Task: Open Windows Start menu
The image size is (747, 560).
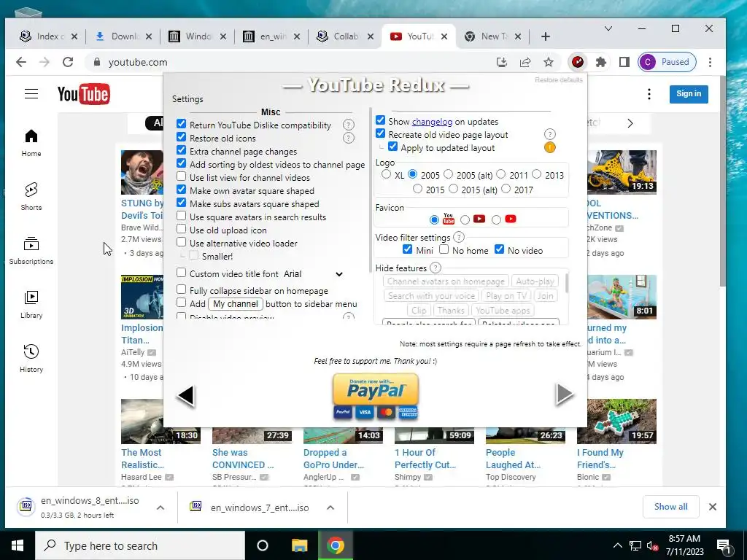Action: coord(18,545)
